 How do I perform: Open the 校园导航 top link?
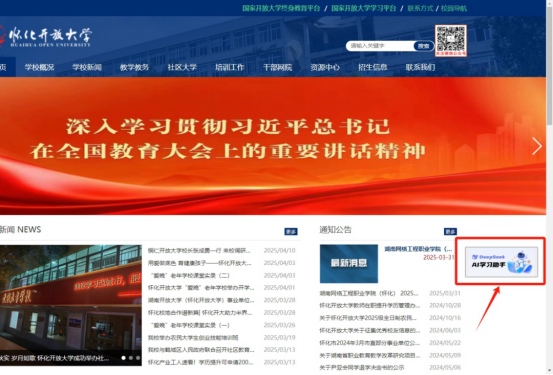[454, 8]
